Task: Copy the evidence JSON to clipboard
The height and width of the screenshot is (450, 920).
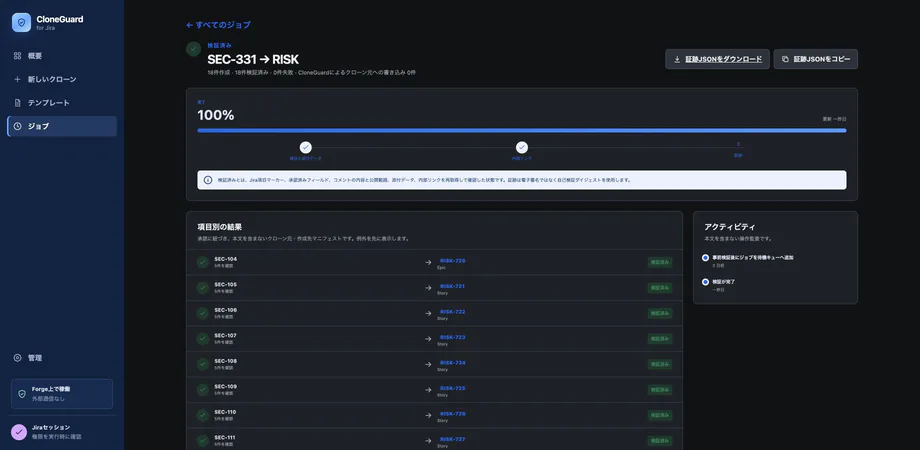Action: (x=816, y=59)
